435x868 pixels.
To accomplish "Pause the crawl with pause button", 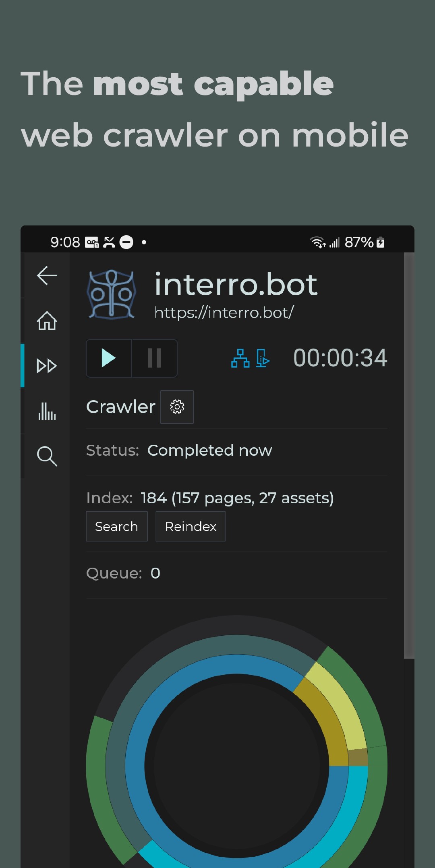I will [155, 358].
